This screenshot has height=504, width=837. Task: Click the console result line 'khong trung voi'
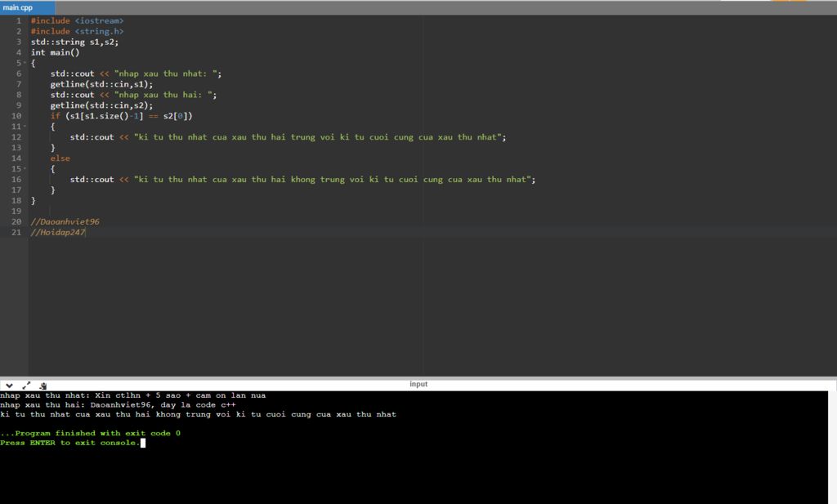tap(198, 414)
